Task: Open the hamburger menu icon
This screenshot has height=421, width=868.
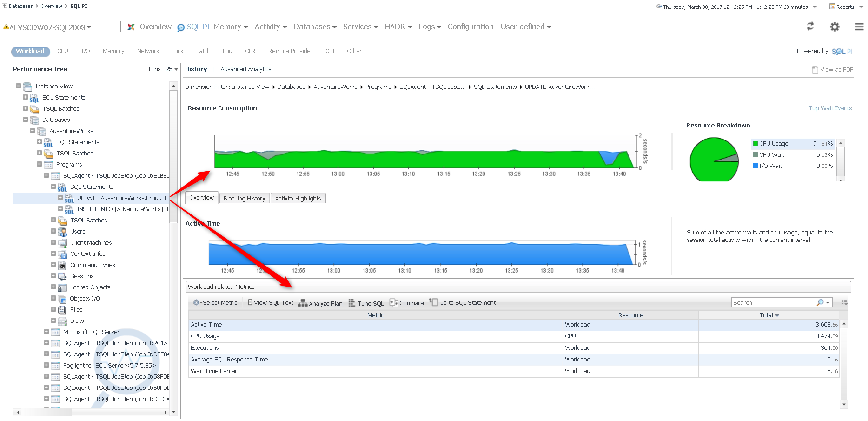Action: click(859, 27)
